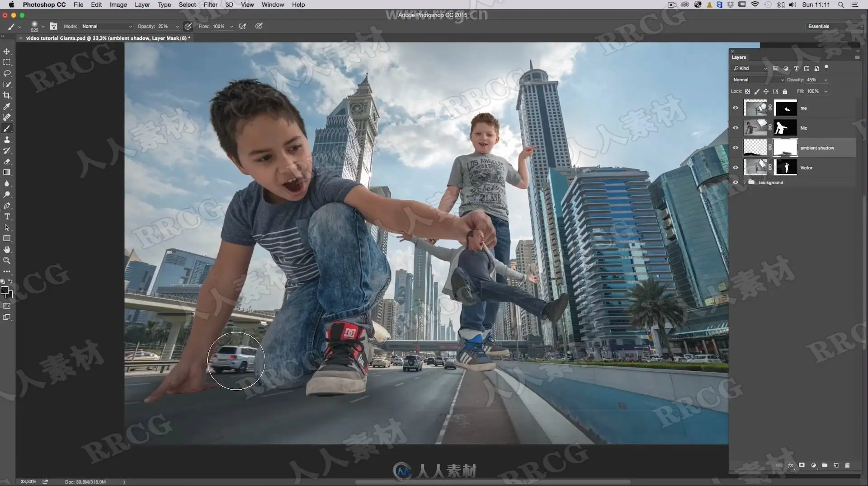Click the Add layer mask icon
Screen dimensions: 868x486
[802, 465]
